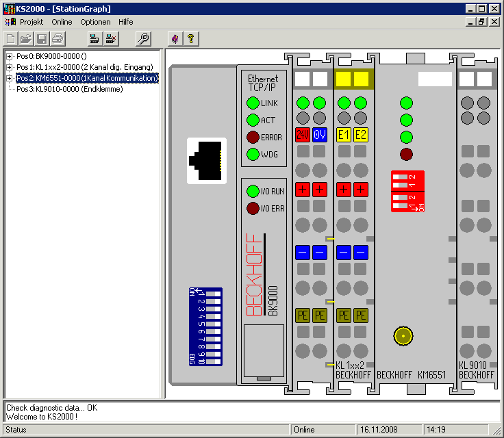The width and height of the screenshot is (504, 438).
Task: Click the green LINK LED on BK9000
Action: (253, 103)
